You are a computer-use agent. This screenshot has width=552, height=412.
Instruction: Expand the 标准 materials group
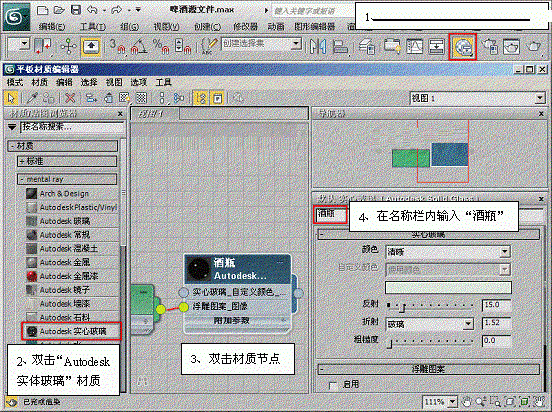(x=67, y=161)
